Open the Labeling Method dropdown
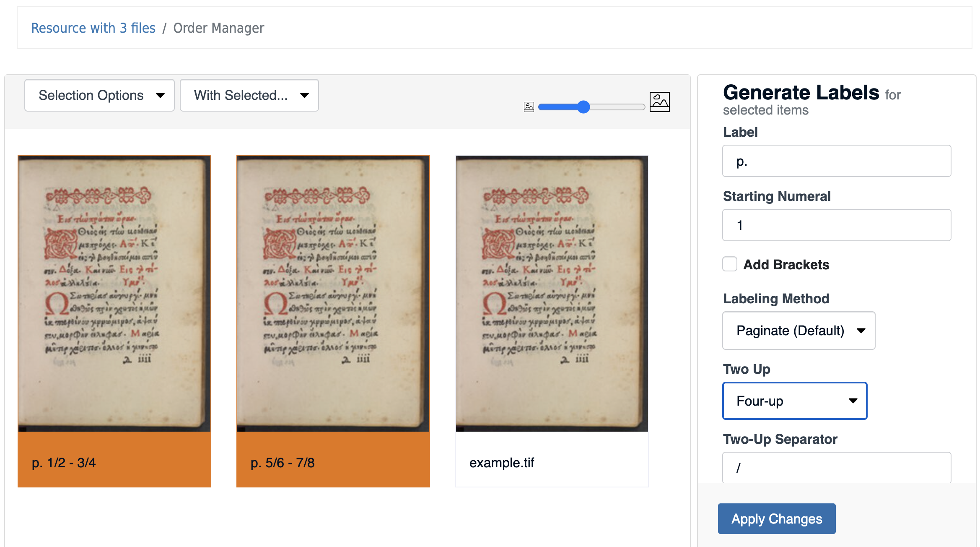 coord(798,331)
